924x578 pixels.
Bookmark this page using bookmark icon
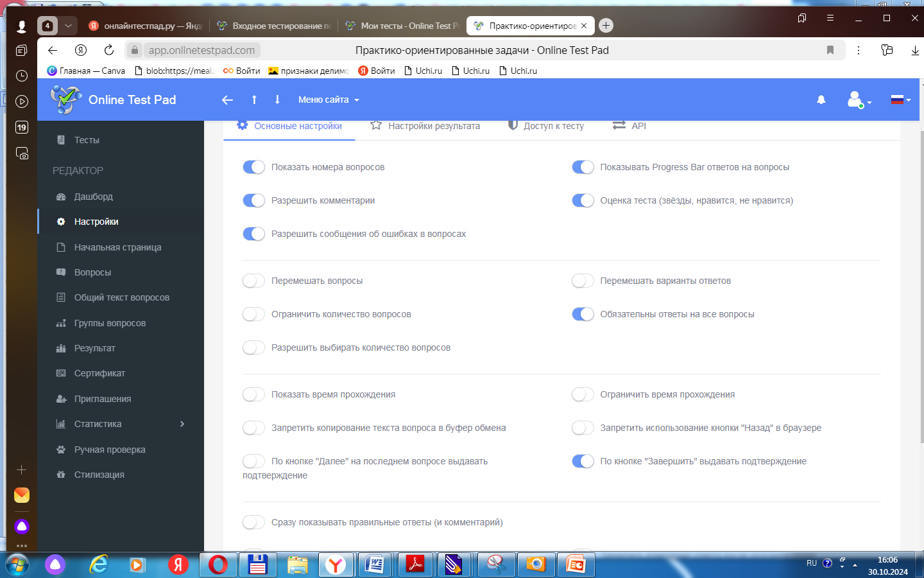coord(830,50)
